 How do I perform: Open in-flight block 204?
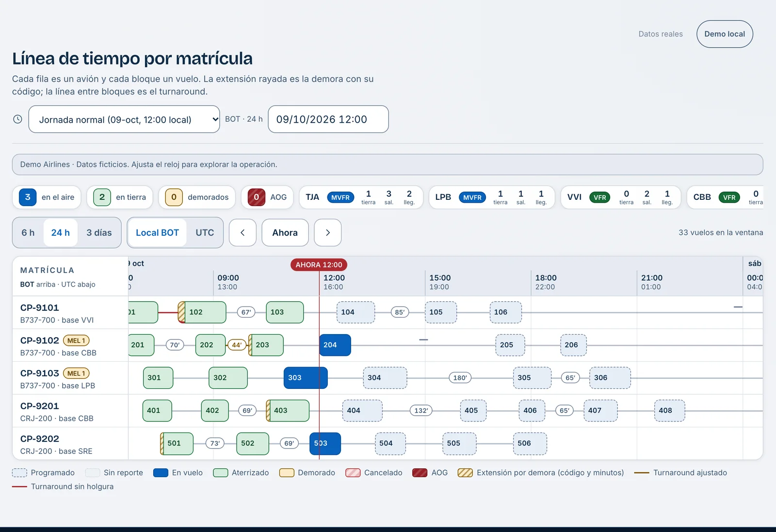tap(335, 345)
